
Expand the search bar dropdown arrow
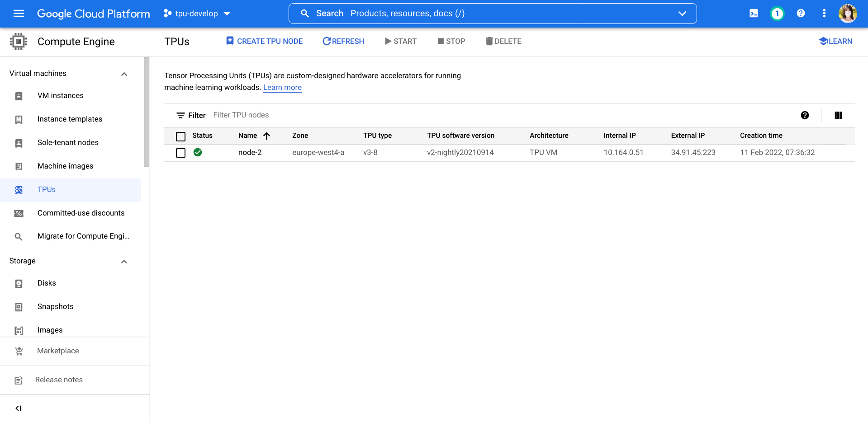click(682, 14)
